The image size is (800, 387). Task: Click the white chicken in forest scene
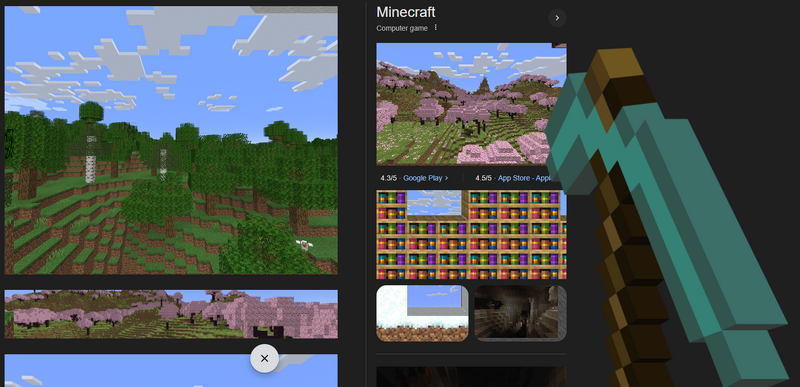click(x=305, y=246)
